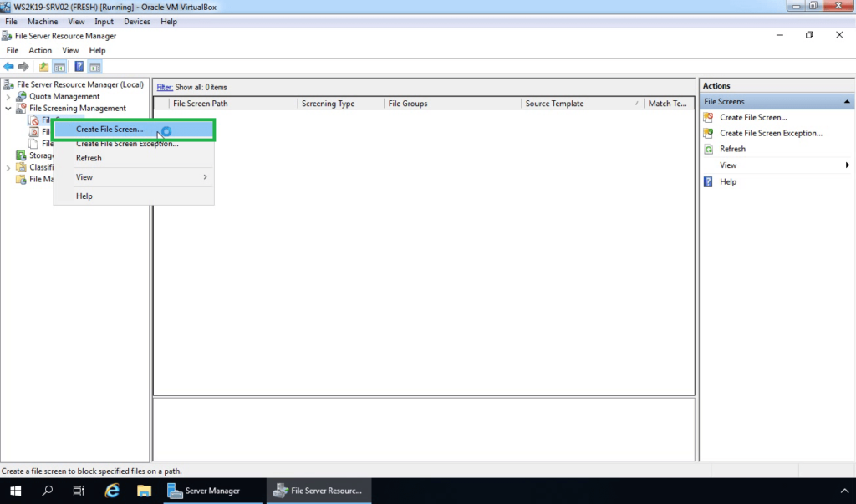Launch Internet Explorer from the taskbar
The image size is (856, 504).
(x=112, y=491)
